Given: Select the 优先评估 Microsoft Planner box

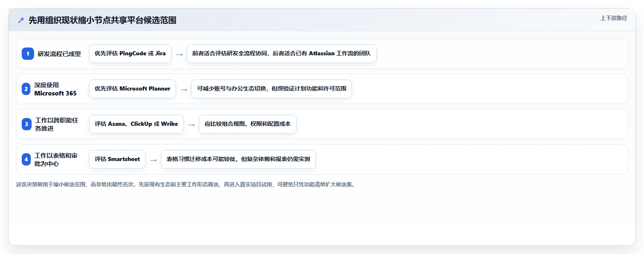Looking at the screenshot, I should coord(132,89).
